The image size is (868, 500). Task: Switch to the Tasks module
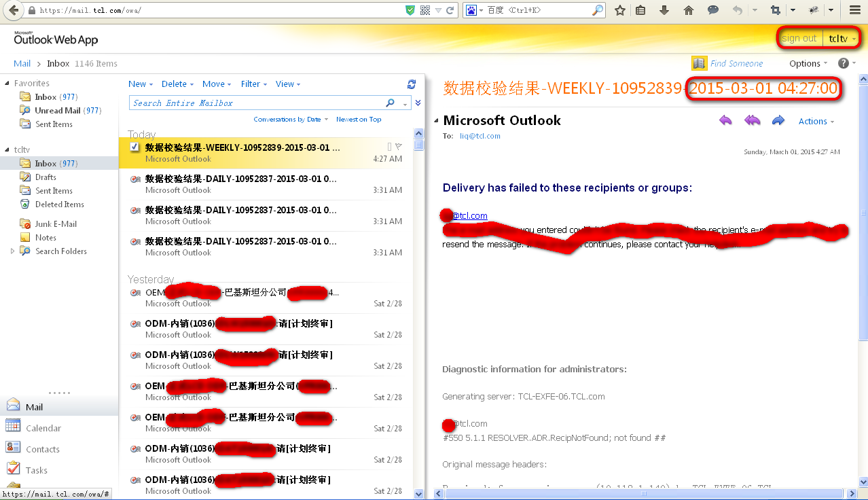point(59,470)
